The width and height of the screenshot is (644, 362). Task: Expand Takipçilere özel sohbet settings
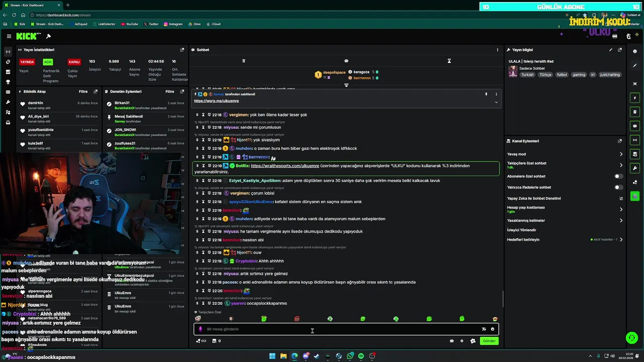621,165
